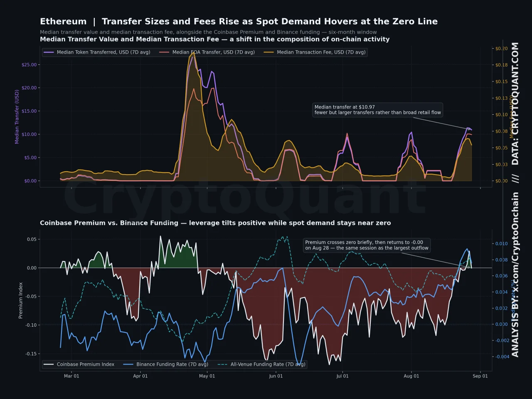532x399 pixels.
Task: Click the purple Median Token Transferred legend line
Action: (49, 52)
